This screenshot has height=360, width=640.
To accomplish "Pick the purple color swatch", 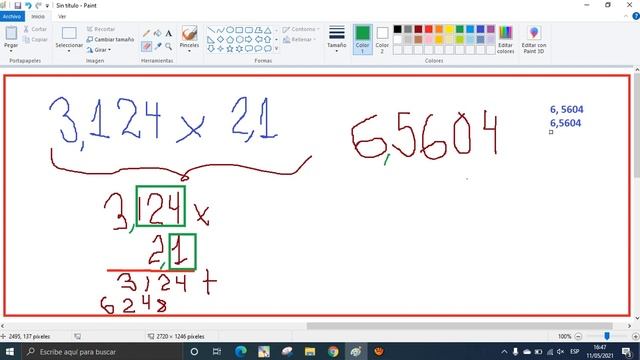I will [x=491, y=29].
